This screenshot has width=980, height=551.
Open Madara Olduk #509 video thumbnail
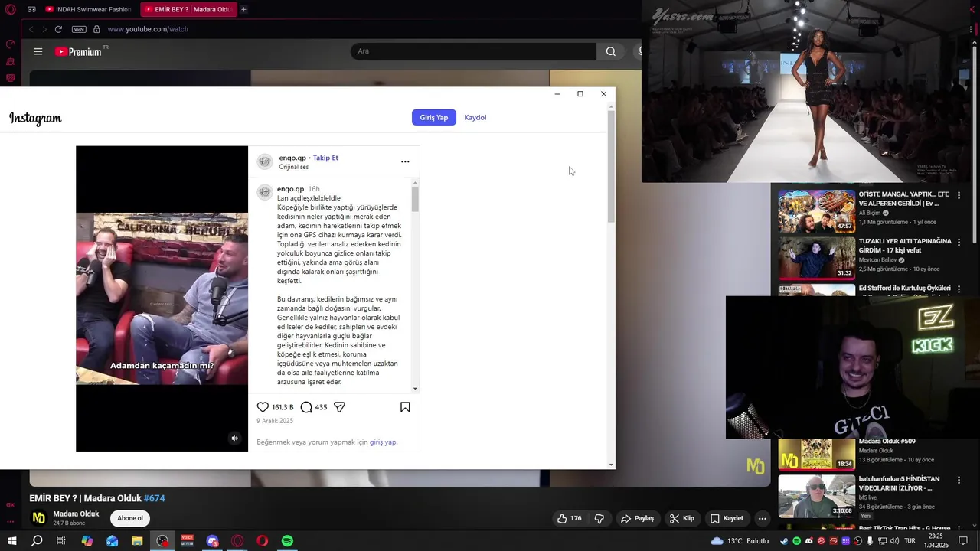click(x=816, y=454)
